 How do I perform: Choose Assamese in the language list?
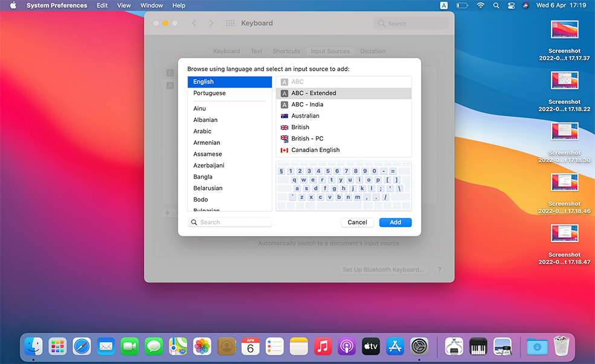230,154
